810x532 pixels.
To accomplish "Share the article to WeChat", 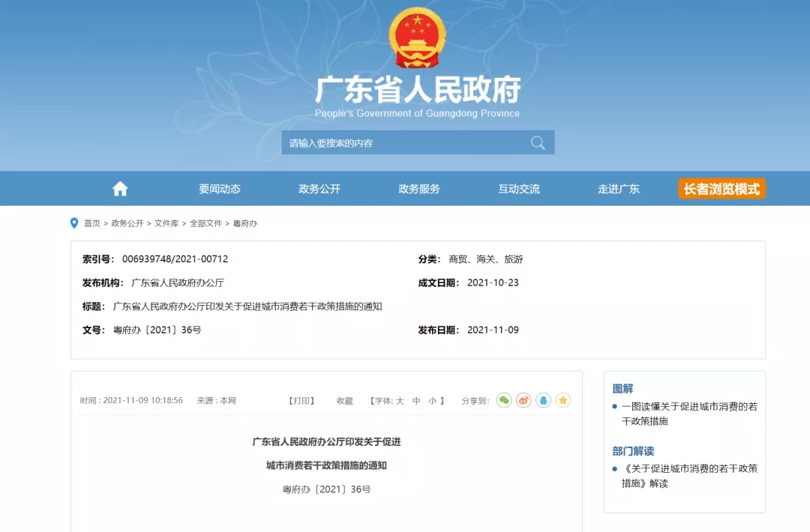I will (504, 401).
